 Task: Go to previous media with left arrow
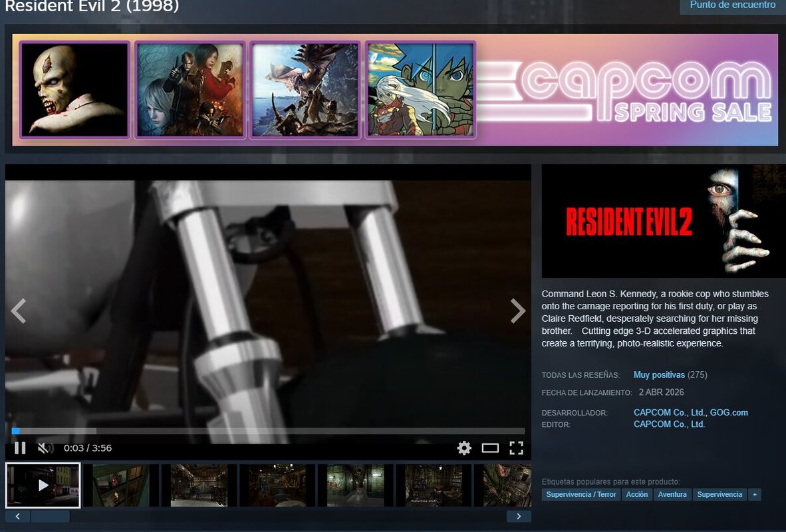coord(19,311)
